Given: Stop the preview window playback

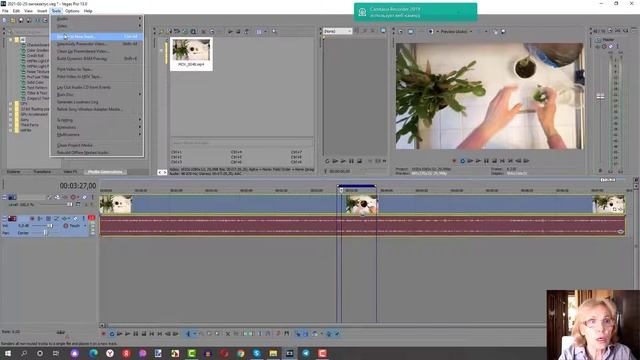Looking at the screenshot, I should (x=495, y=161).
